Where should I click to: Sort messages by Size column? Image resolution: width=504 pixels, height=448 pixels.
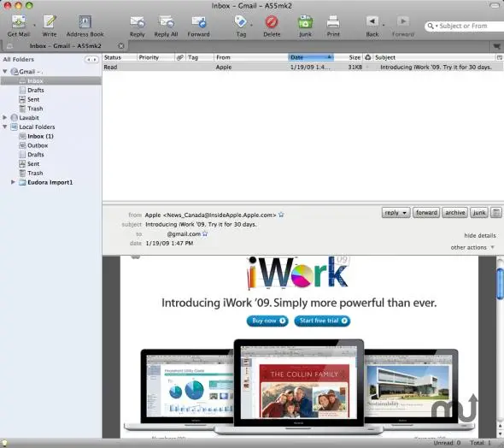tap(349, 57)
